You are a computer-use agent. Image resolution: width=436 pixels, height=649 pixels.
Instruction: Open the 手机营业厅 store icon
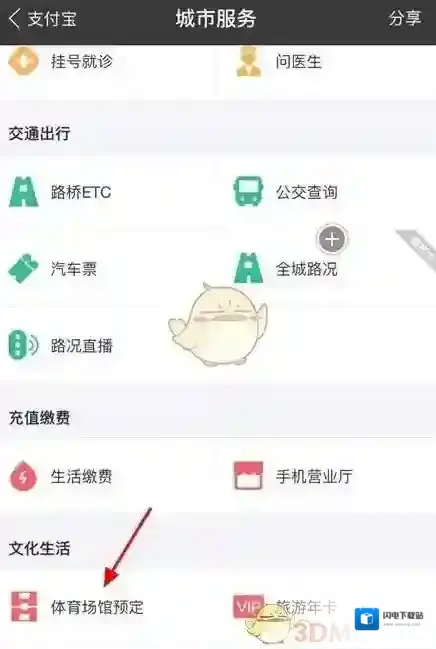coord(248,476)
